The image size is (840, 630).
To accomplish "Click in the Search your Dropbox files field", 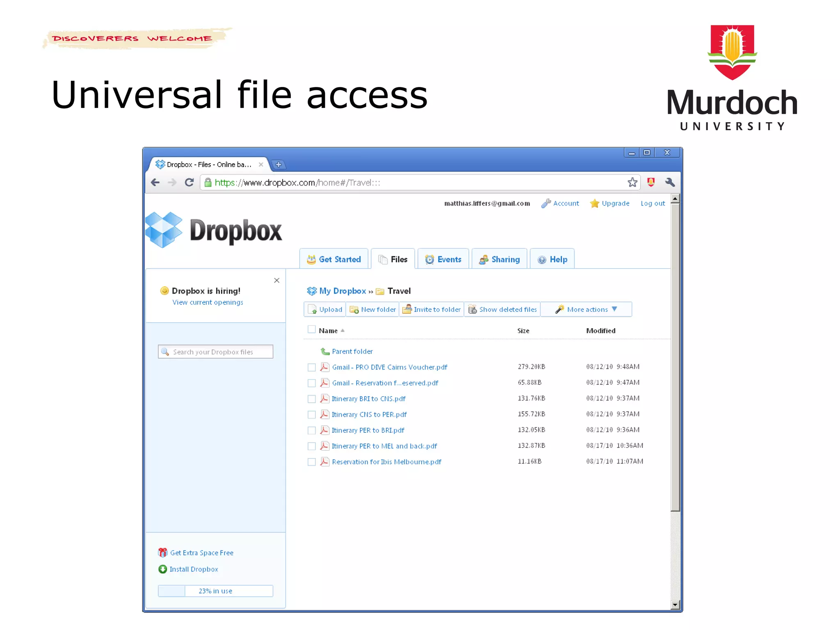I will pos(216,352).
